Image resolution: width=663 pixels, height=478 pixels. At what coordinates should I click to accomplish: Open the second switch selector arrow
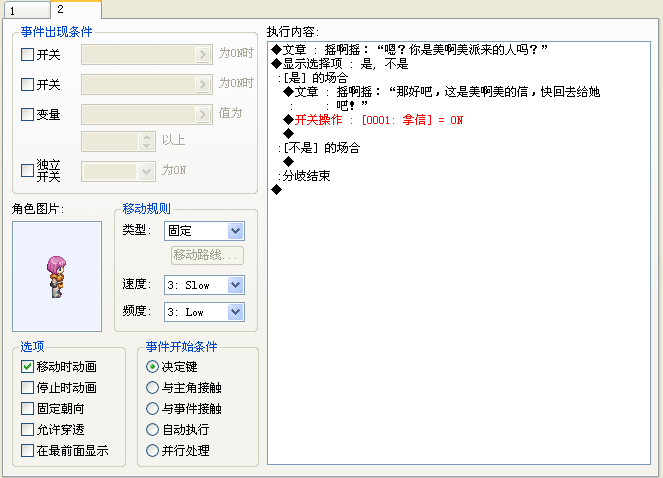203,85
